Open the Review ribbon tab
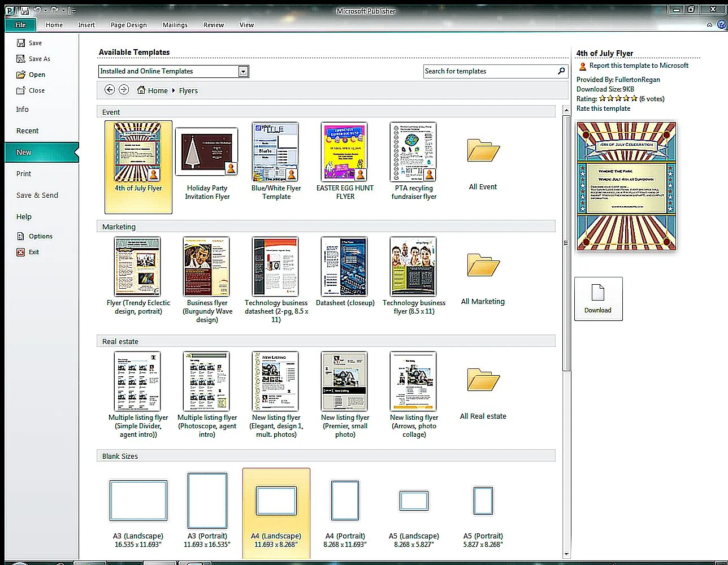Viewport: 728px width, 565px height. (x=214, y=25)
